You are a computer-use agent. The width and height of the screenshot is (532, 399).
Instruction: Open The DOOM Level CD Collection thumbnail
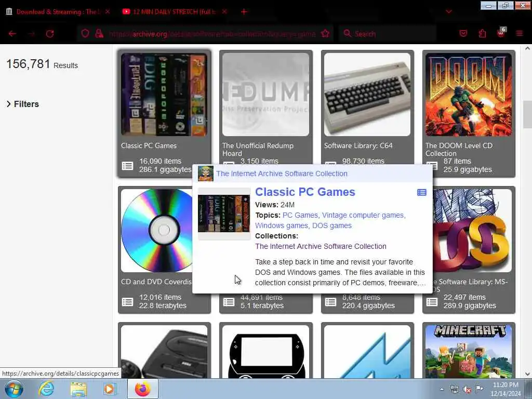point(469,95)
